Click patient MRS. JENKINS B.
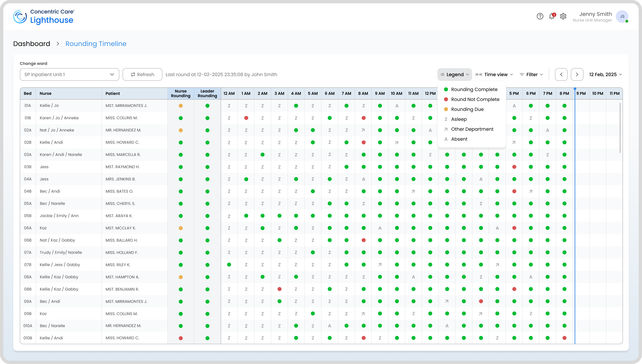Screen dimensions: 642x364 pos(120,179)
